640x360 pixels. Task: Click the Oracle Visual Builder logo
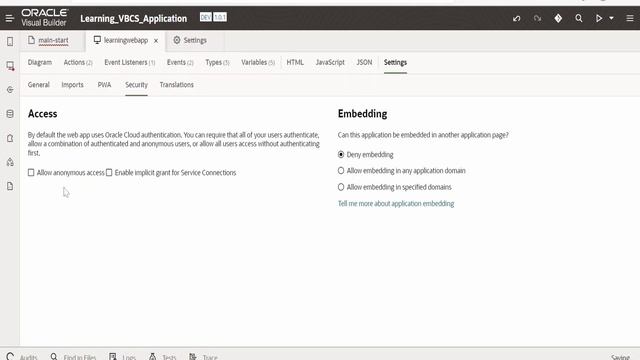click(44, 18)
